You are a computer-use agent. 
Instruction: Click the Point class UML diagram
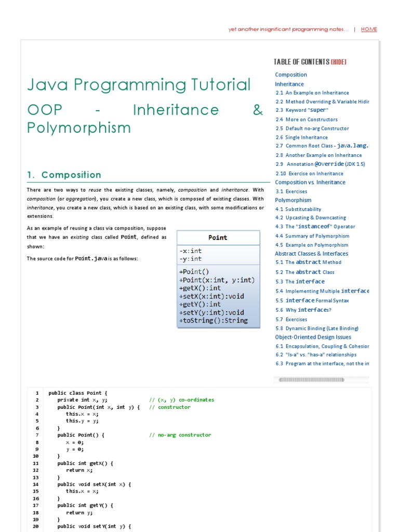(218, 279)
